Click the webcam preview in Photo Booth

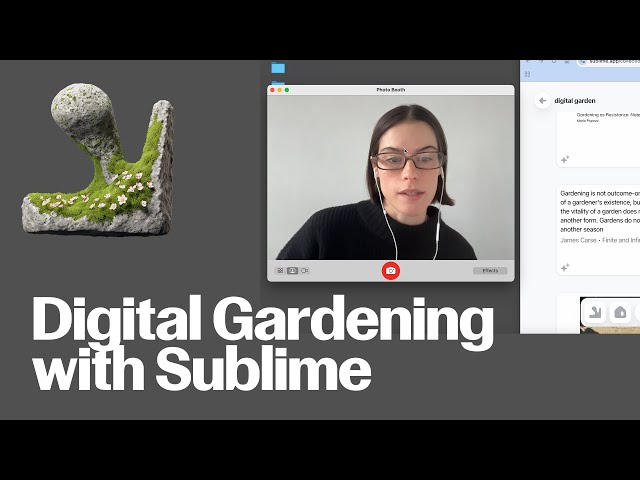click(391, 178)
